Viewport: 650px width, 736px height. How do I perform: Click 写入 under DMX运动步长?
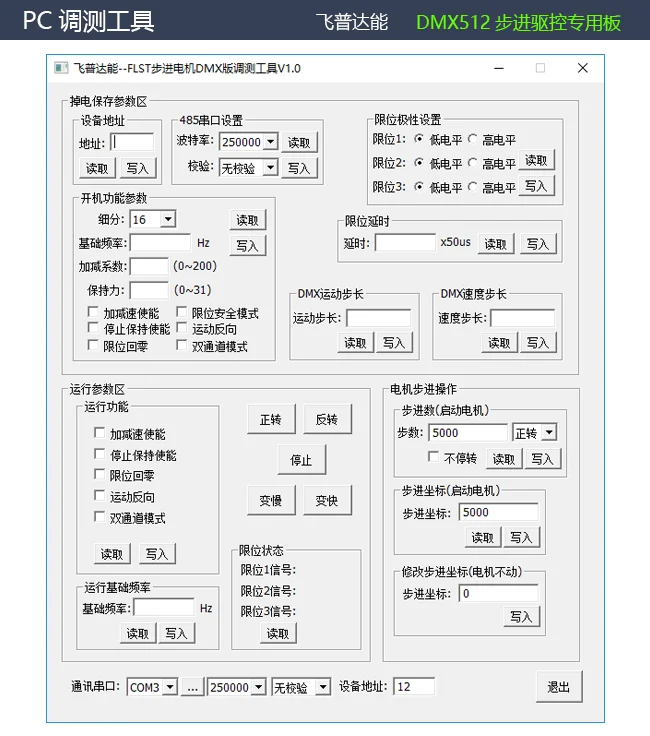(x=394, y=343)
